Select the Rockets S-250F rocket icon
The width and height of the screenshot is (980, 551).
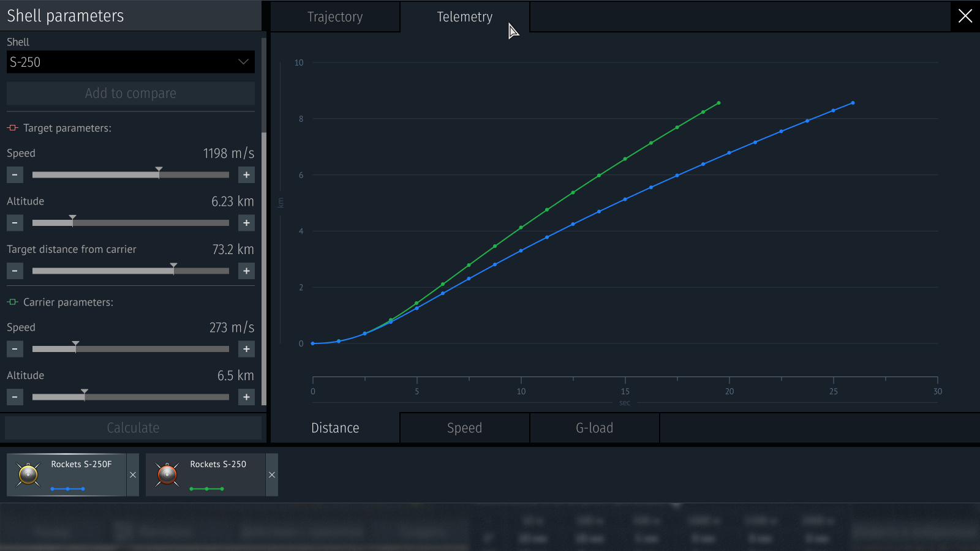(x=28, y=474)
